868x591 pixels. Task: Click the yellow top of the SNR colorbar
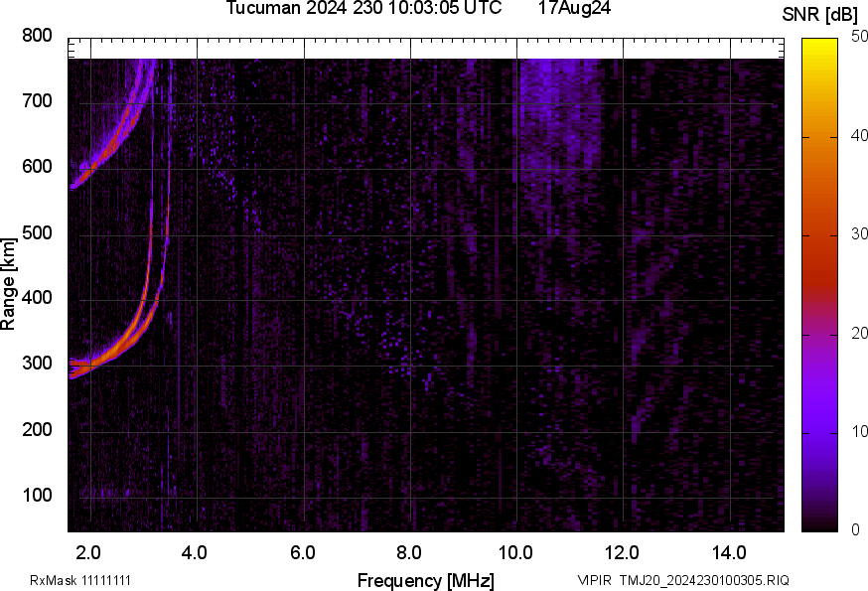coord(819,45)
